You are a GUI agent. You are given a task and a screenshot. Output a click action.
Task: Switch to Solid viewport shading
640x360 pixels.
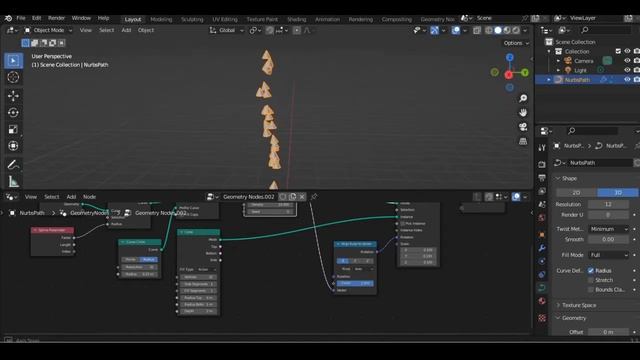click(x=498, y=30)
